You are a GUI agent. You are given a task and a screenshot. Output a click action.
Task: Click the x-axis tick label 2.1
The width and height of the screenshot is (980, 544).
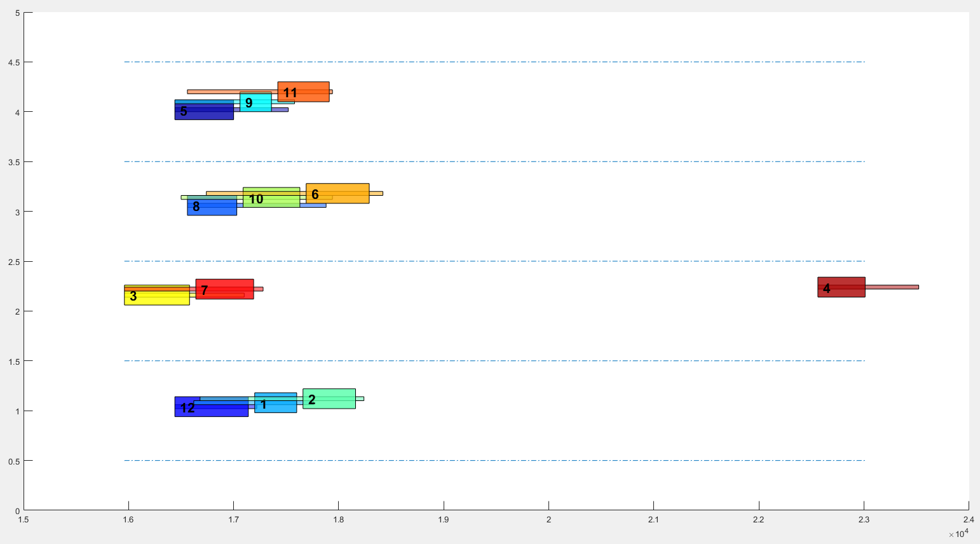click(x=654, y=520)
